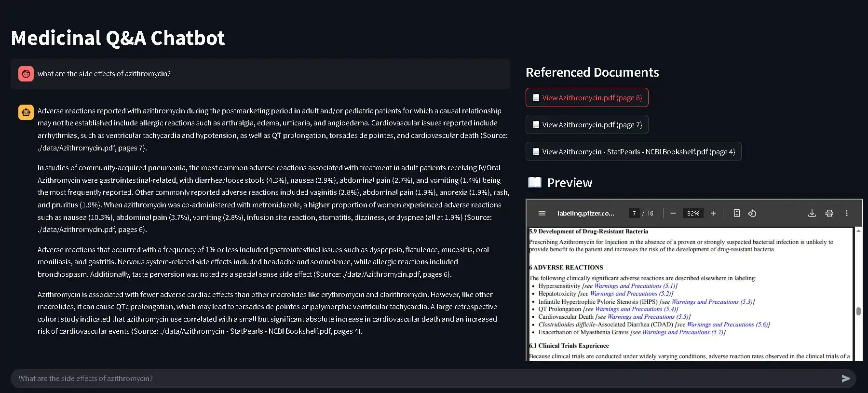Zoom out the PDF preview
This screenshot has height=393, width=868.
point(673,213)
